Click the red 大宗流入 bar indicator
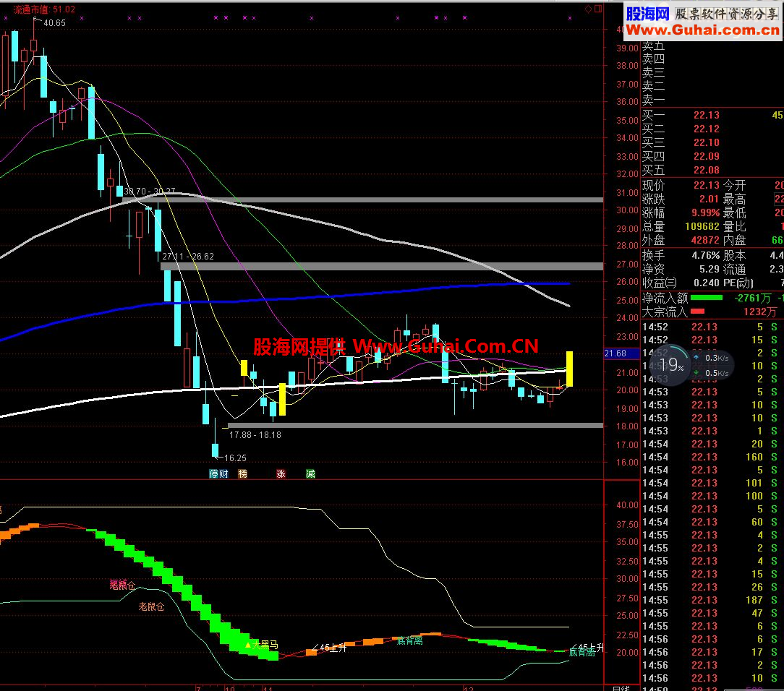This screenshot has width=784, height=691. coord(697,312)
